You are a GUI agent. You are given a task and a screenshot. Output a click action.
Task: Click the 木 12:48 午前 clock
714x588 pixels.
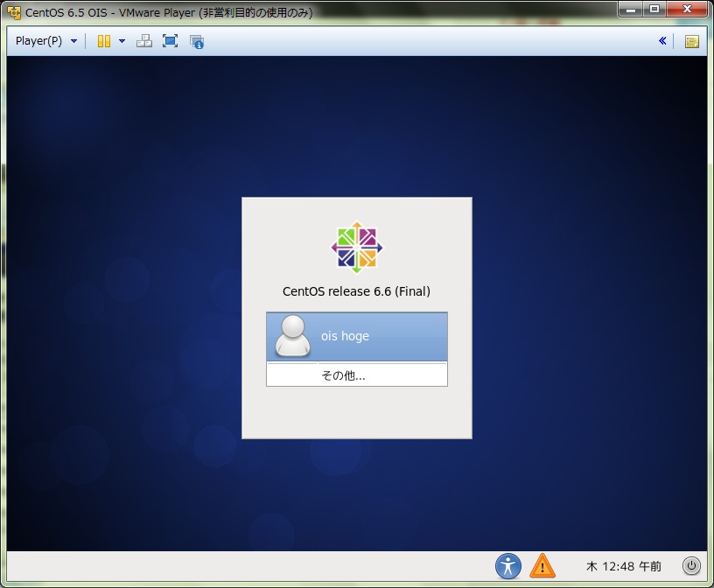tap(623, 566)
